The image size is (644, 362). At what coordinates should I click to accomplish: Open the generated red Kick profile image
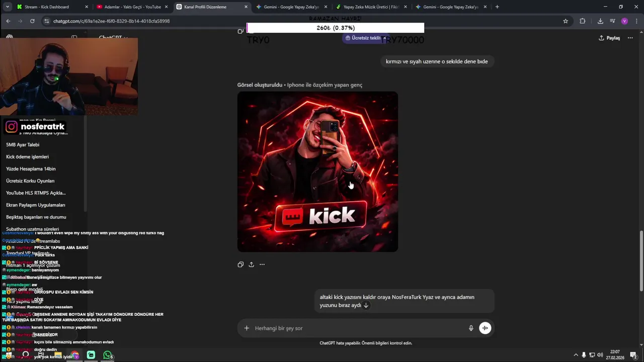point(317,171)
